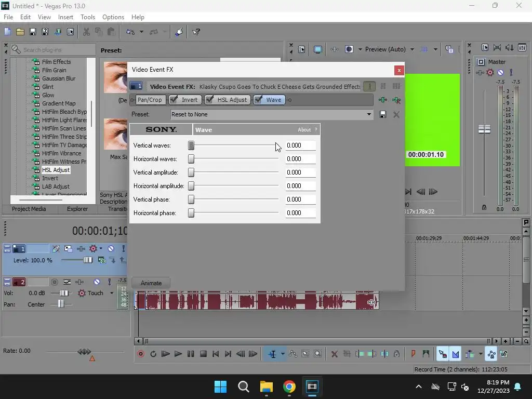532x399 pixels.
Task: Select the Film Grain plug-in
Action: click(x=54, y=70)
